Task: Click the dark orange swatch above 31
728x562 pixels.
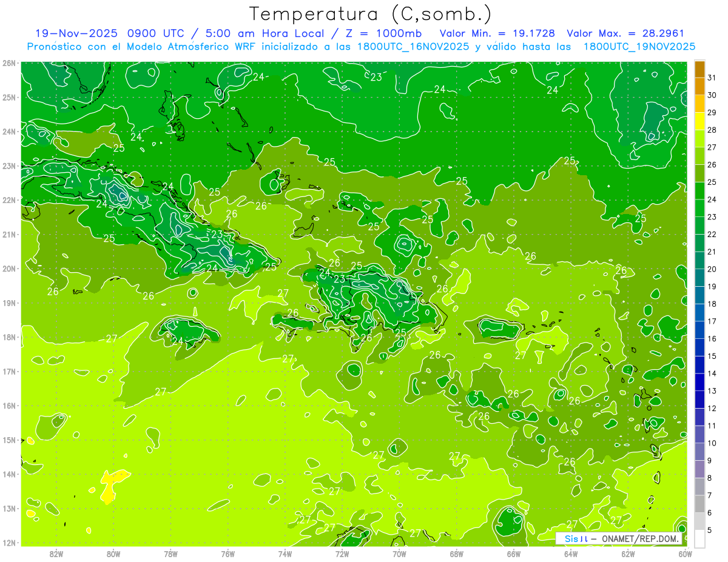Action: point(699,70)
